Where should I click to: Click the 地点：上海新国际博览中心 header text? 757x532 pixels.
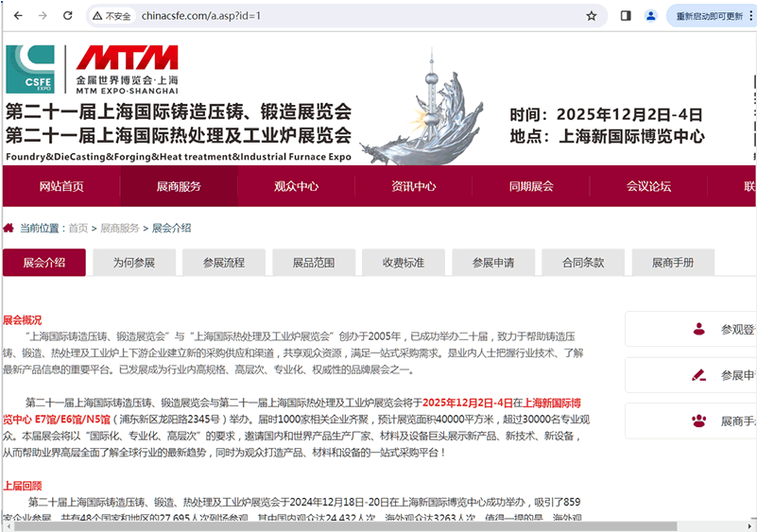608,136
